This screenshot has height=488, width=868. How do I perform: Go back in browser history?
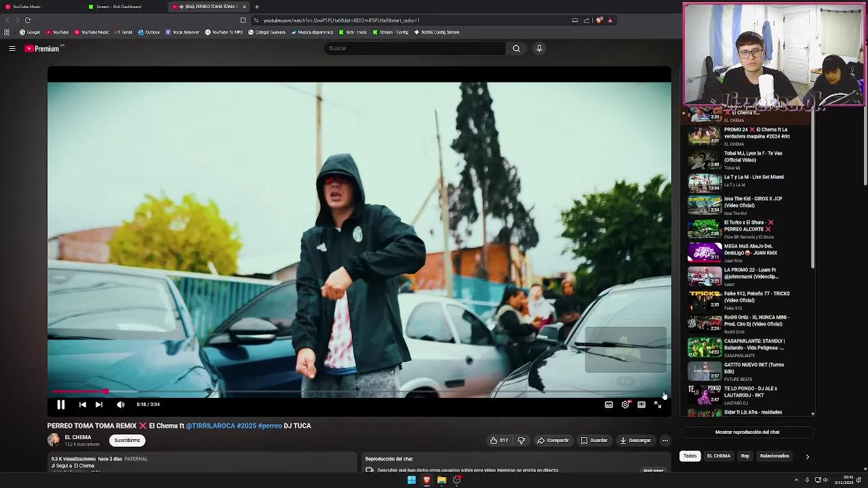7,20
